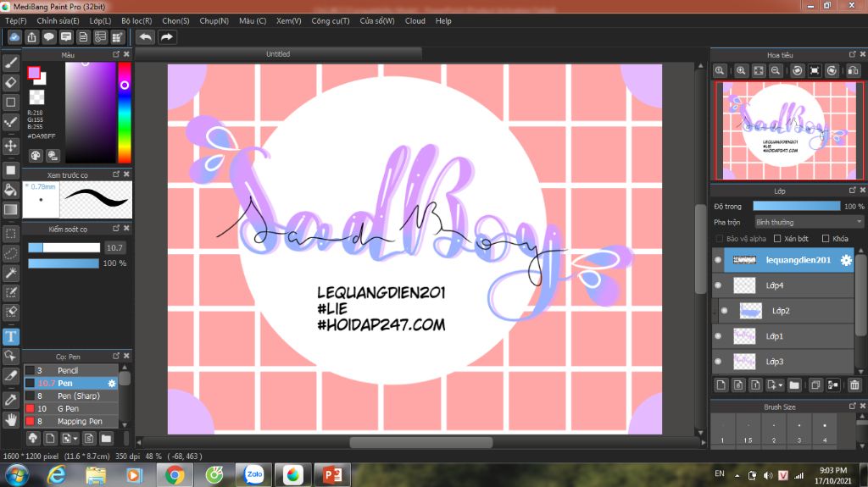Switch to the Untitled document tab
This screenshot has width=868, height=487.
pyautogui.click(x=278, y=53)
